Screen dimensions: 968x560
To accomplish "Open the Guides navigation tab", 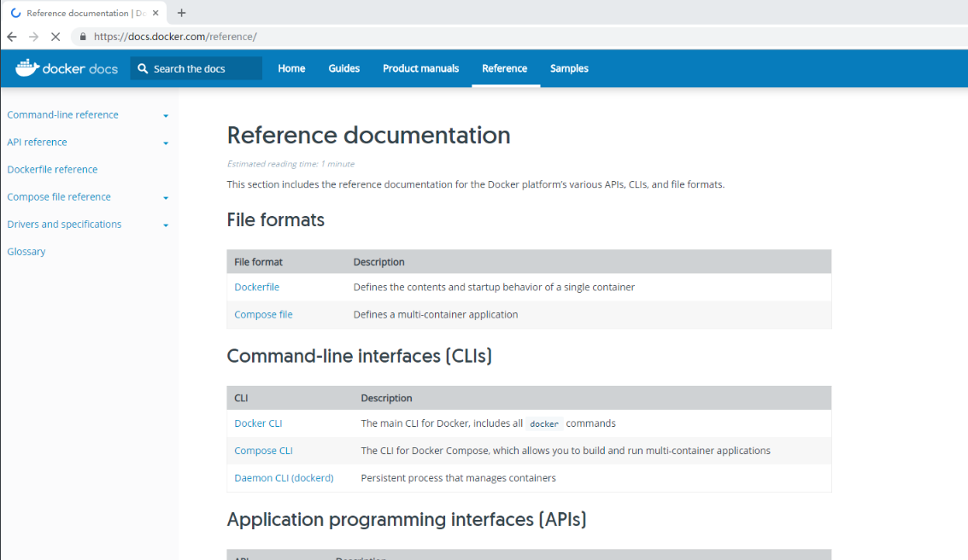I will pyautogui.click(x=343, y=68).
